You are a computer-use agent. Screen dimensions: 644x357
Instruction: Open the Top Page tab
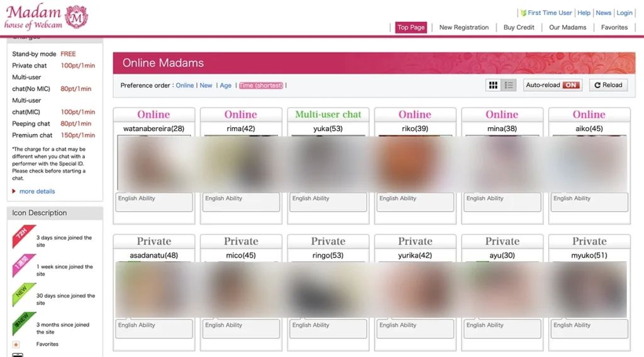411,27
